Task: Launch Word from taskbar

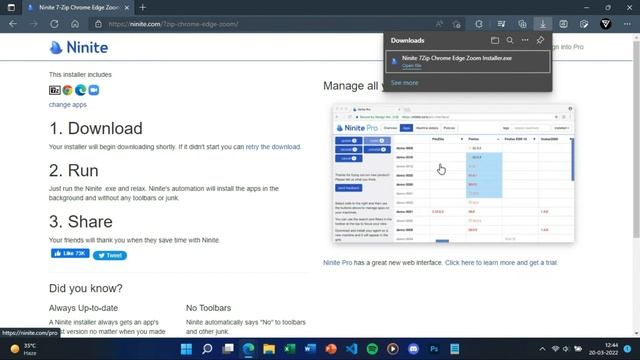Action: pyautogui.click(x=310, y=349)
